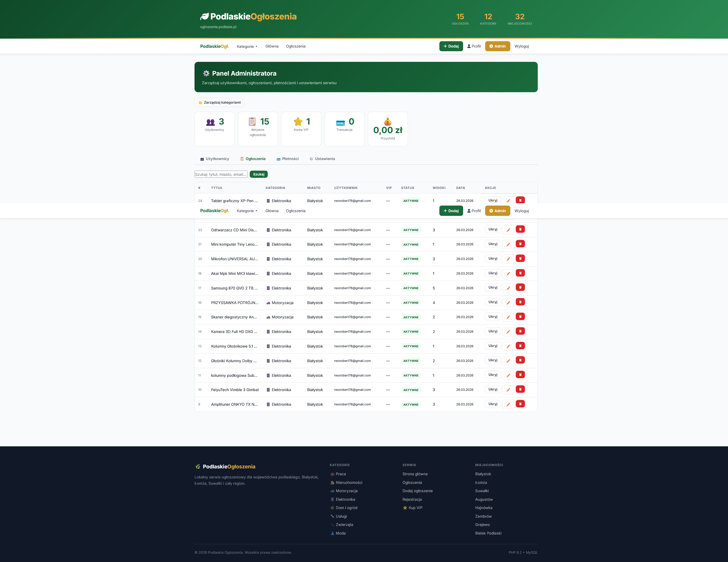Image resolution: width=728 pixels, height=562 pixels.
Task: Hide the Odtwarzacz CD Mini listing
Action: 492,230
